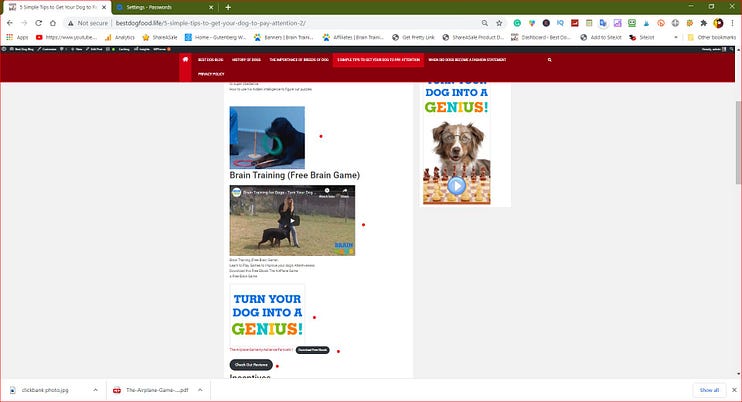Viewport: 742px width, 402px height.
Task: Reload the current page
Action: click(38, 23)
